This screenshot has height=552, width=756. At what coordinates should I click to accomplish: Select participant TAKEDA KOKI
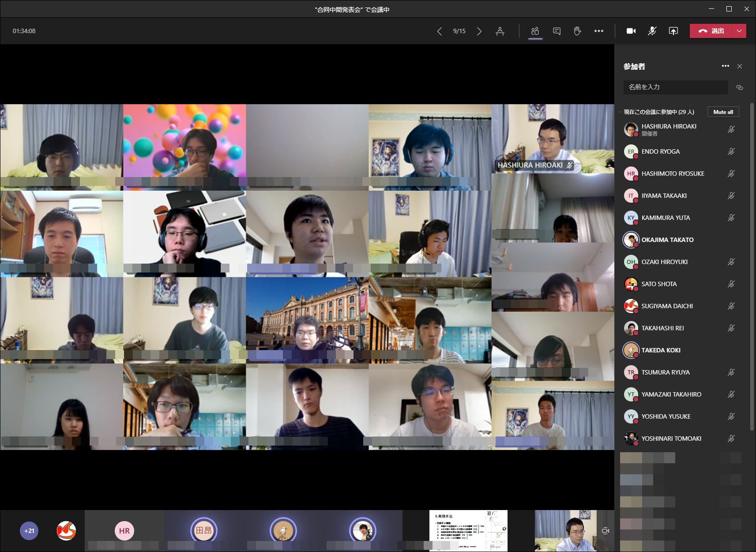click(x=680, y=350)
